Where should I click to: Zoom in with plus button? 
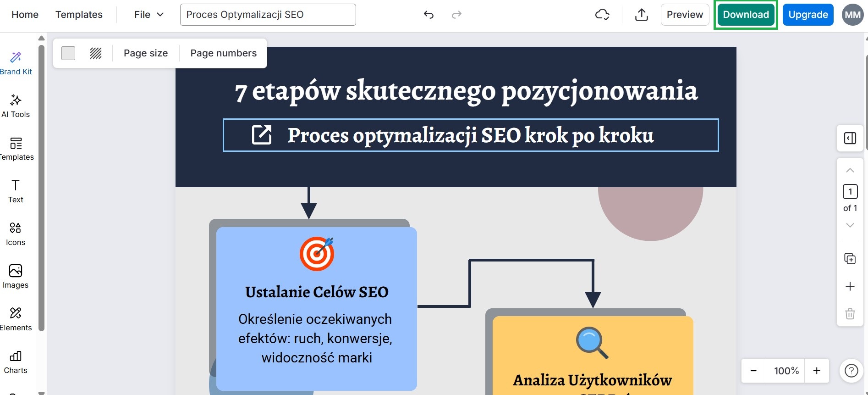[817, 371]
